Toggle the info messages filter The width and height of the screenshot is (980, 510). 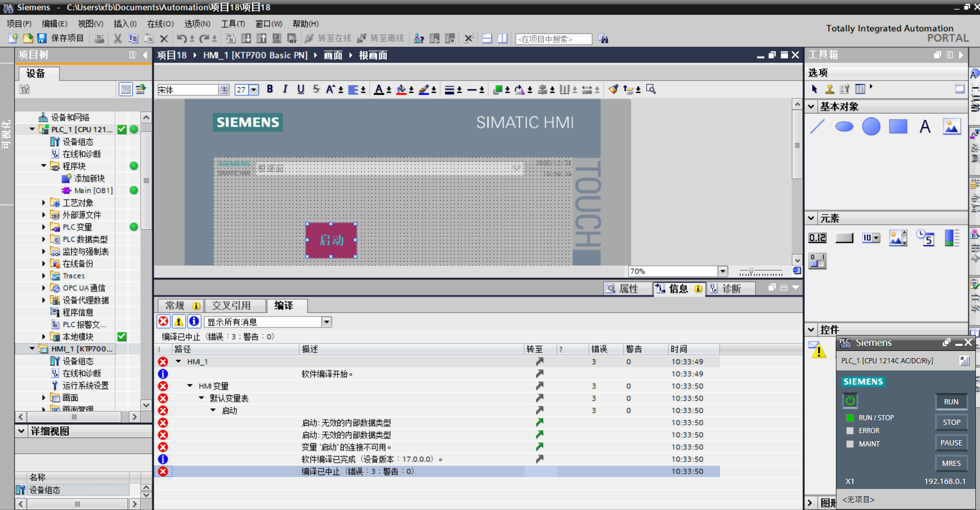pyautogui.click(x=194, y=322)
